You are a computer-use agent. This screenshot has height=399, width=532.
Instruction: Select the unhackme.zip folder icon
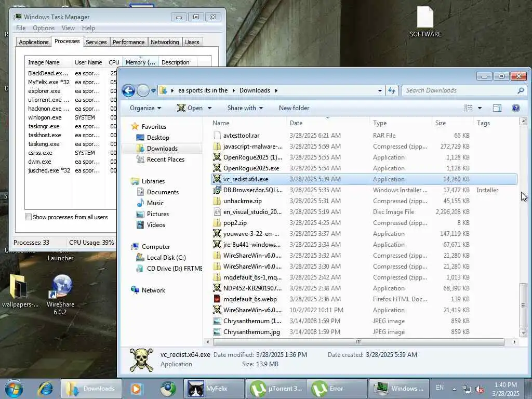[x=217, y=201]
